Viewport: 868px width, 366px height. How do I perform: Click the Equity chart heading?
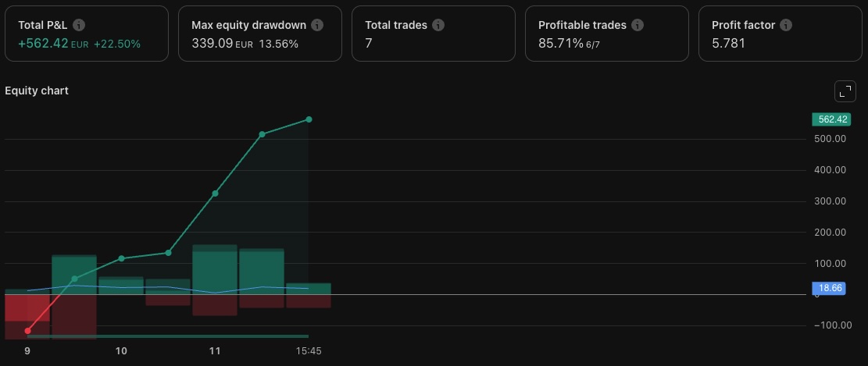click(37, 91)
